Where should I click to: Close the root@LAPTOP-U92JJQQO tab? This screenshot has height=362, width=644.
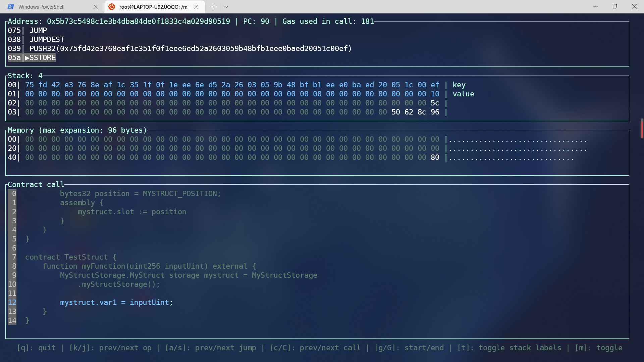(197, 7)
